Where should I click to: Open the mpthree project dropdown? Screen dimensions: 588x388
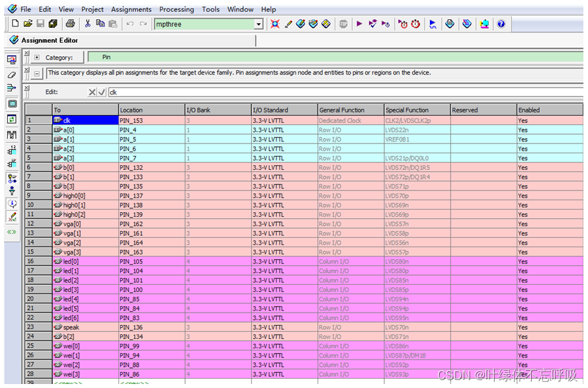259,24
